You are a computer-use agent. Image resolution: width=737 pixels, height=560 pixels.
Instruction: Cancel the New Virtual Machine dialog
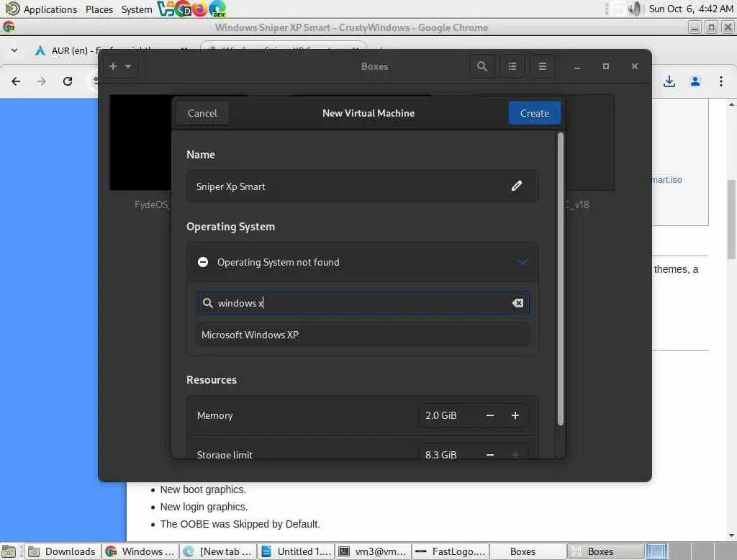(202, 113)
